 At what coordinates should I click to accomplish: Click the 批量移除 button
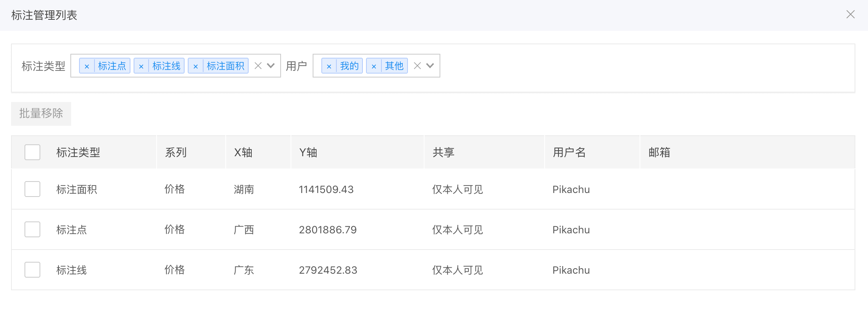point(41,113)
